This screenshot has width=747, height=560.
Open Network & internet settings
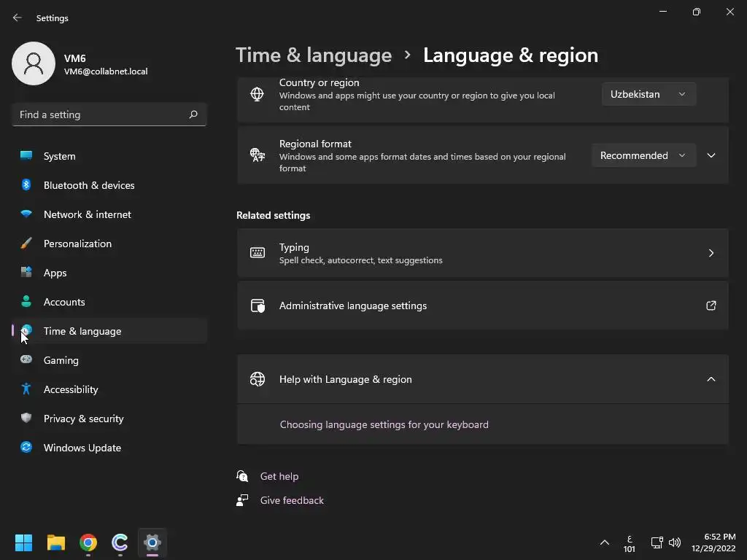[x=109, y=214]
